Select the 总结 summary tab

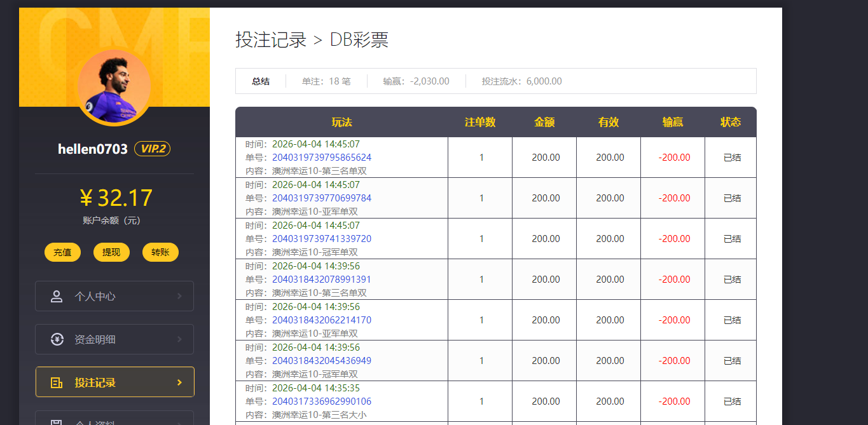click(259, 81)
